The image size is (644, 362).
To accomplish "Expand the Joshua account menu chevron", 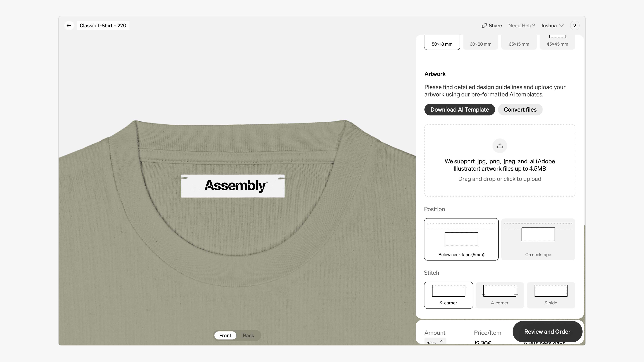I will click(x=561, y=25).
